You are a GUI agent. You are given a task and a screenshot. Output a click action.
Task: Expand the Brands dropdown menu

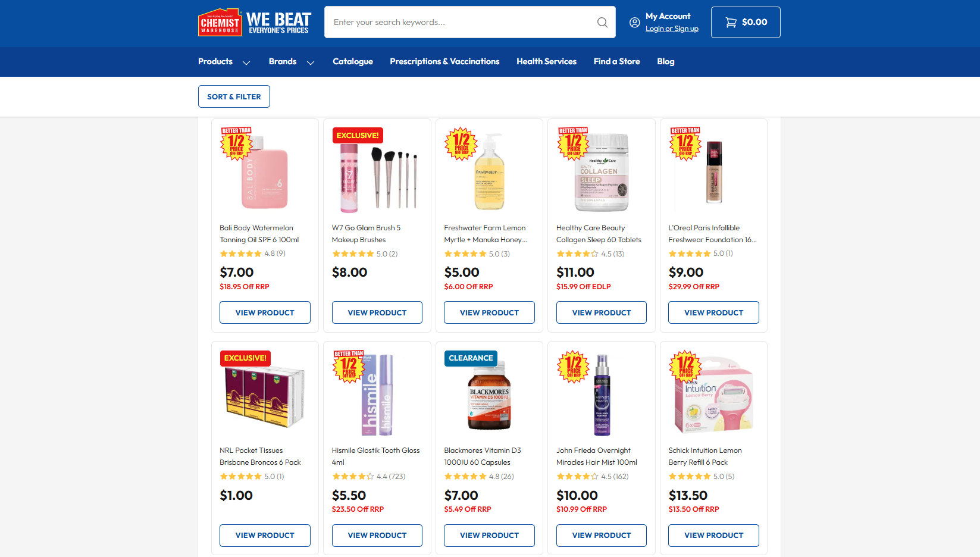point(292,62)
